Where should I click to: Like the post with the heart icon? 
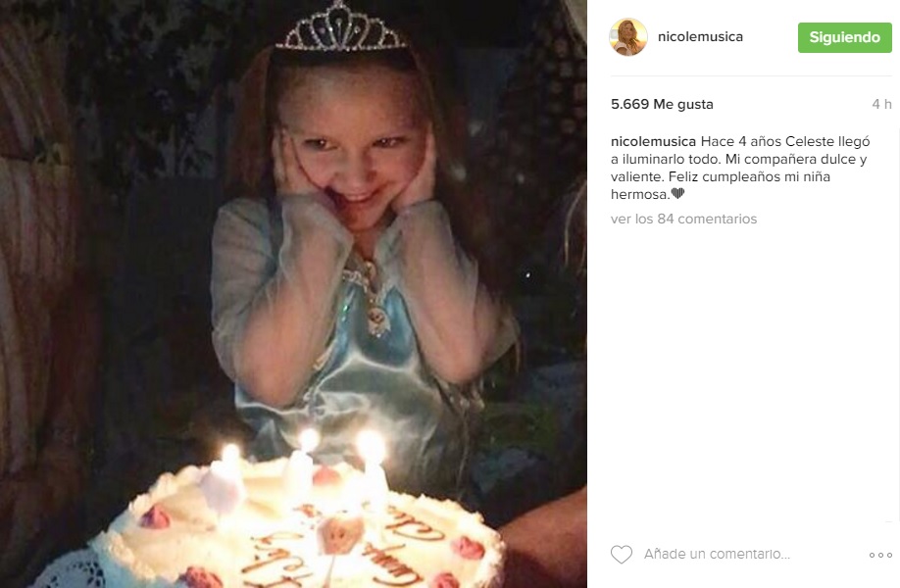[622, 555]
